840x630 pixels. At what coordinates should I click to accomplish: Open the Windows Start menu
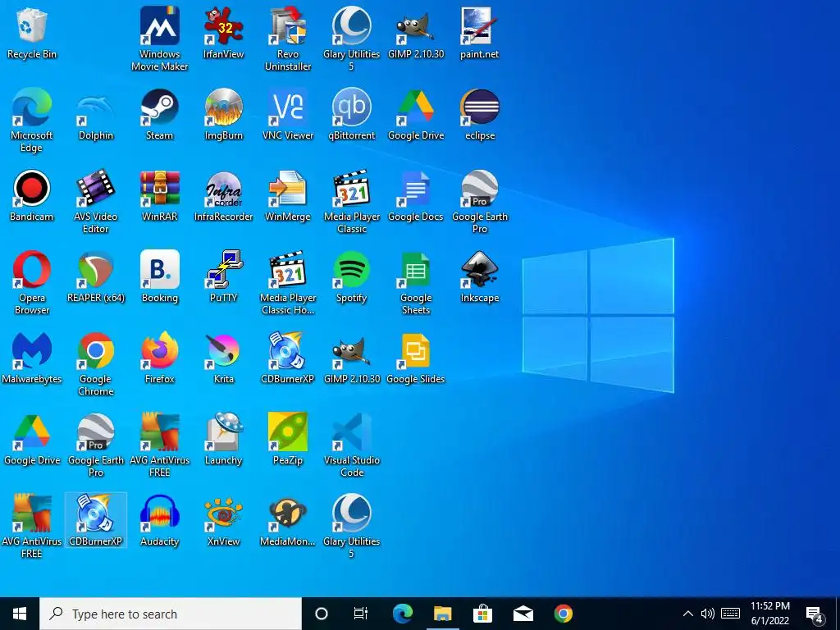pyautogui.click(x=20, y=614)
